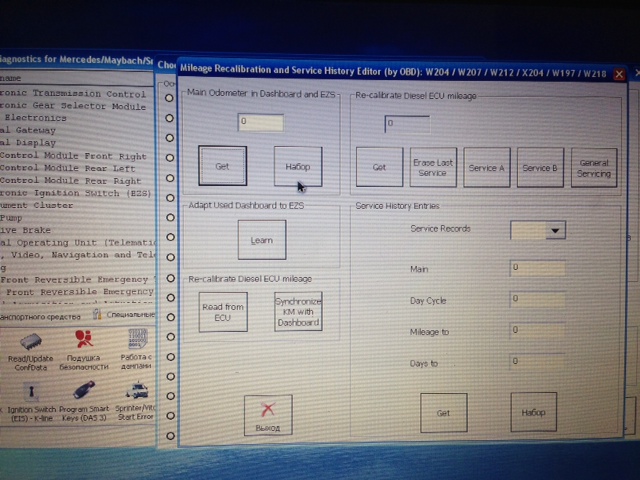Click the Learn button for used dashboard
The height and width of the screenshot is (480, 640).
(x=262, y=240)
